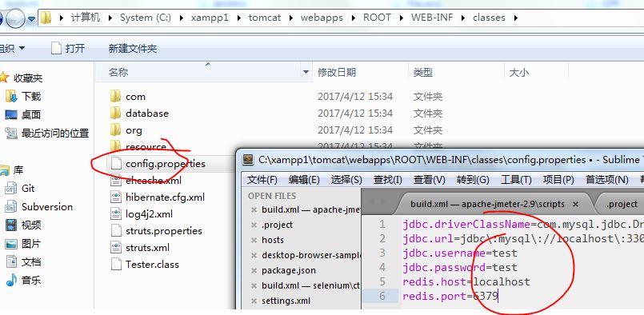The width and height of the screenshot is (644, 315).
Task: Expand breadcrumb arrow after tomcat
Action: pos(290,18)
